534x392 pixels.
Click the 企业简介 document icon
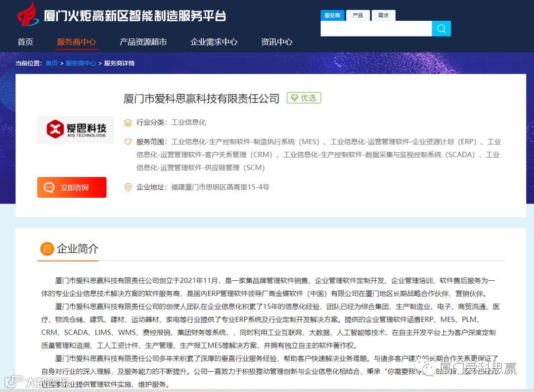point(47,249)
